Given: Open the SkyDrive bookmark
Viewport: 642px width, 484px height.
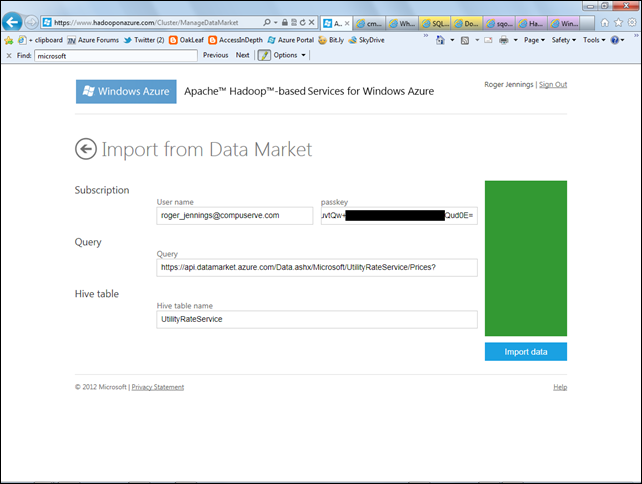Looking at the screenshot, I should coord(366,40).
